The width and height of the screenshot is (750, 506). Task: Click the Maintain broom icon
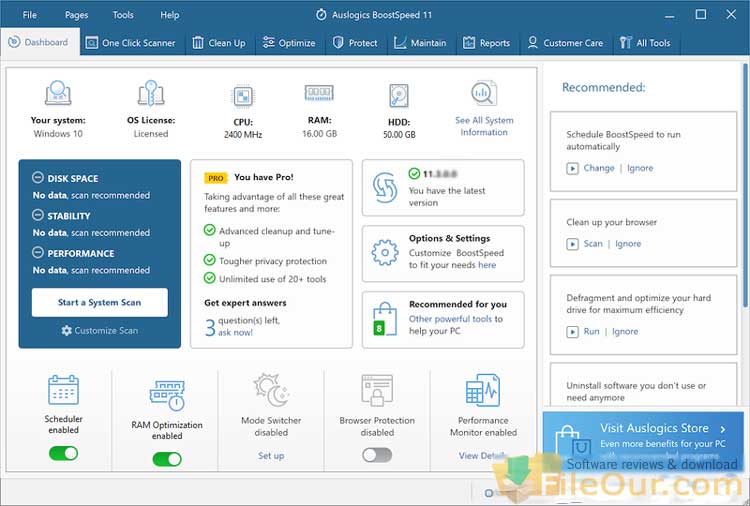pyautogui.click(x=400, y=43)
